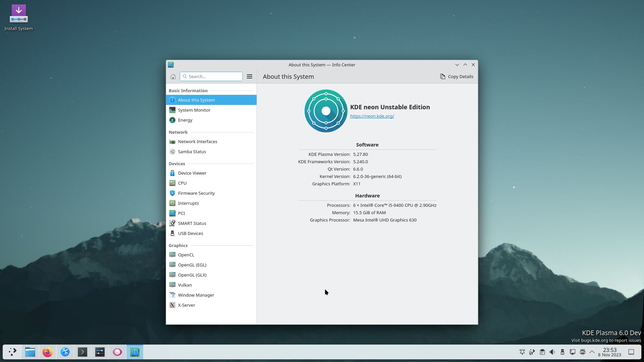Open the PCI devices page
This screenshot has height=362, width=644.
211,213
